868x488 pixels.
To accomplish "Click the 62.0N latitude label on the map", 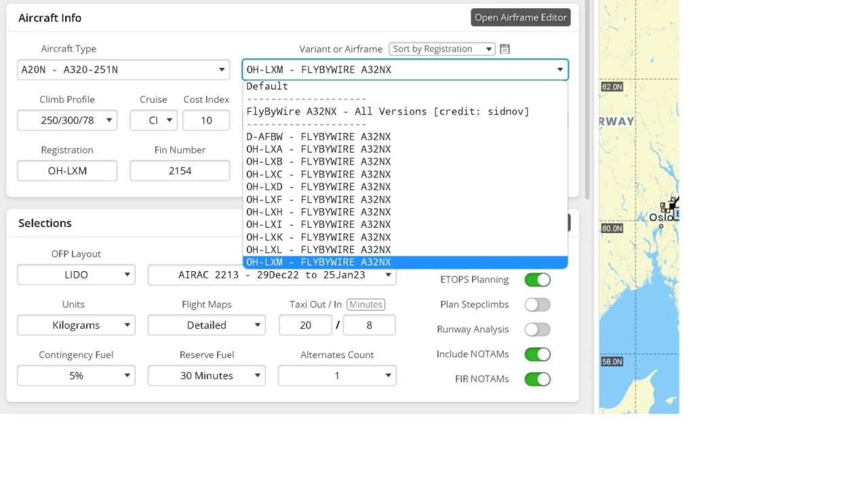I will click(612, 87).
